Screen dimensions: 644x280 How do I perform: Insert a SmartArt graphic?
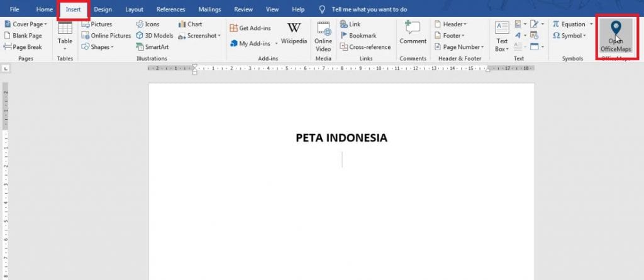point(152,46)
